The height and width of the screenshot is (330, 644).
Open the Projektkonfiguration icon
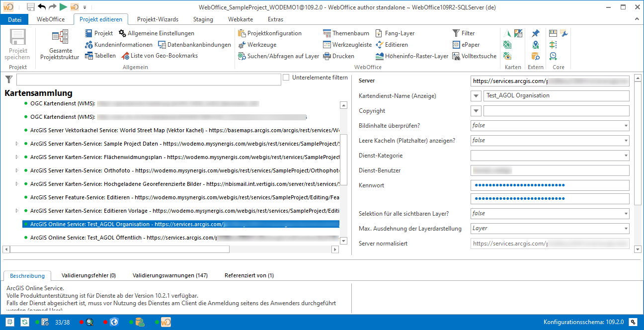tap(242, 33)
